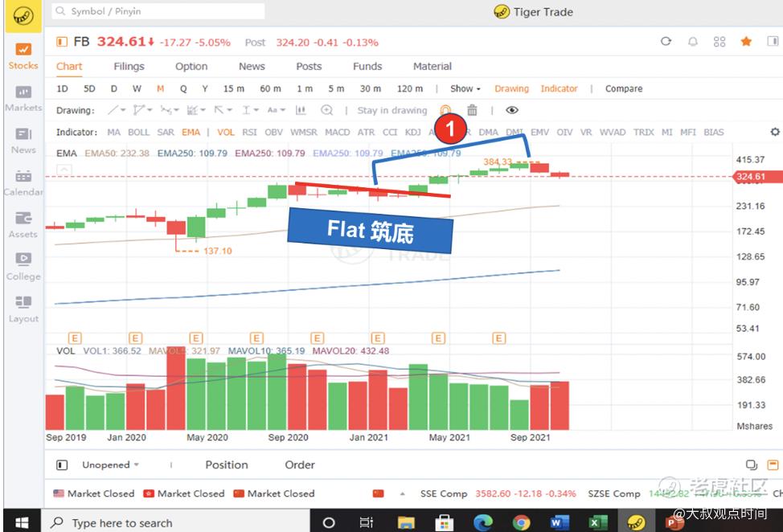Expand the text Aa tool dropdown arrow
This screenshot has width=783, height=532.
[x=283, y=110]
